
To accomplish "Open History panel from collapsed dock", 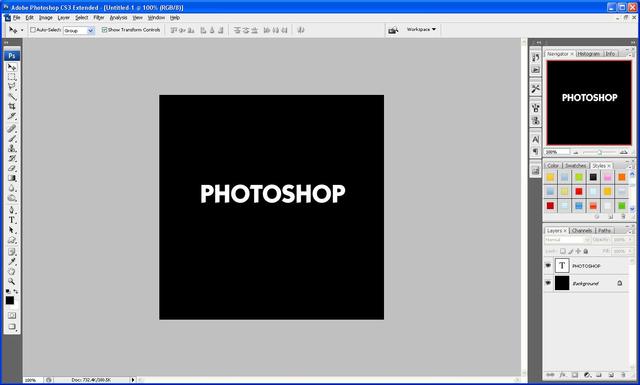I will [536, 58].
